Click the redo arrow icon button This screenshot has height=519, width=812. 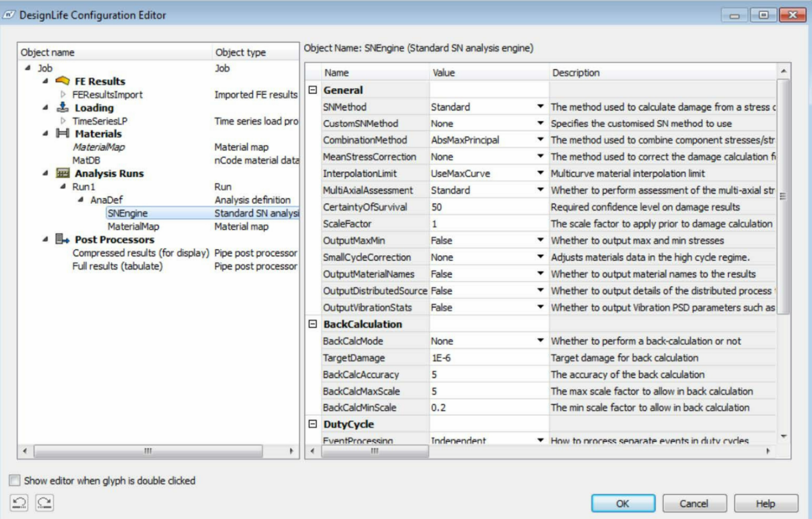click(x=45, y=503)
